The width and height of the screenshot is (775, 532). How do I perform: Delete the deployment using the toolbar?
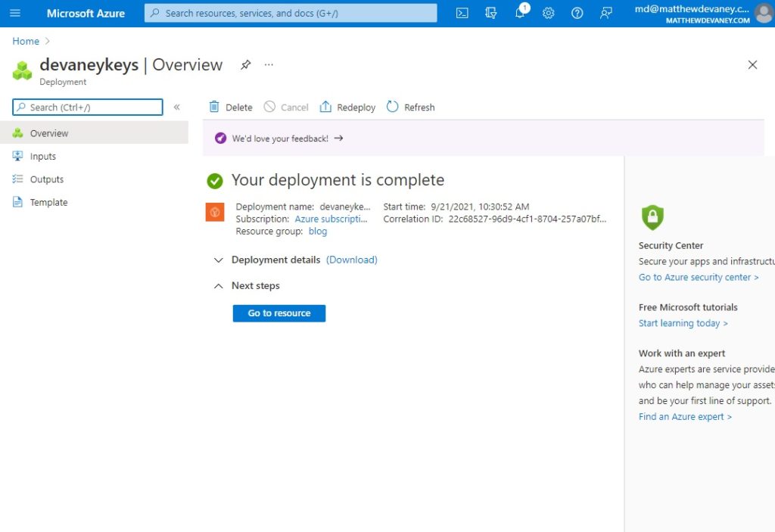coord(229,107)
